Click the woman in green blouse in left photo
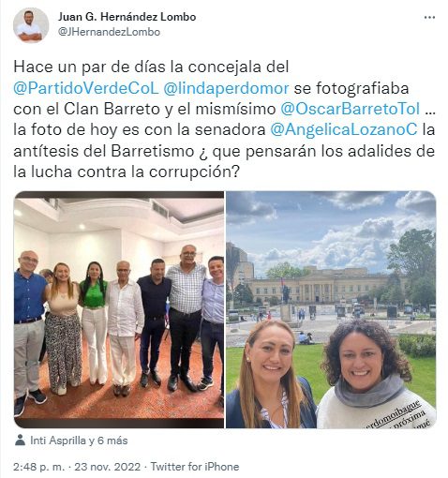The height and width of the screenshot is (478, 448). coord(94,323)
